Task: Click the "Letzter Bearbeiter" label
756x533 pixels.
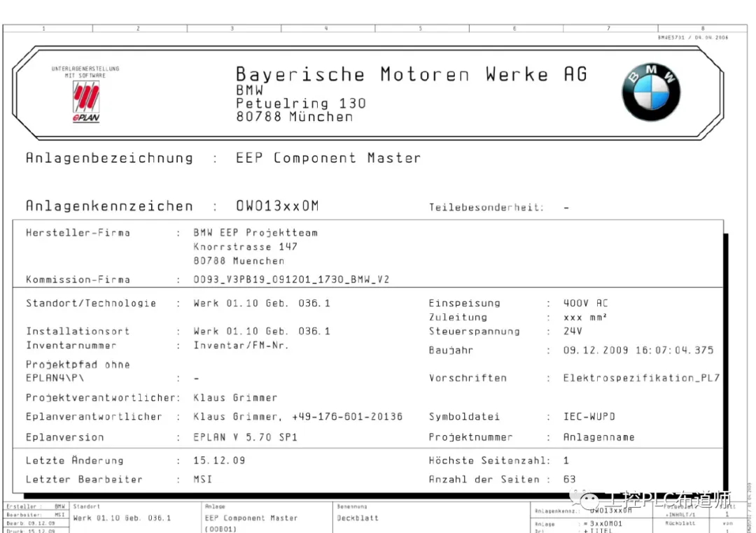Action: click(x=85, y=480)
